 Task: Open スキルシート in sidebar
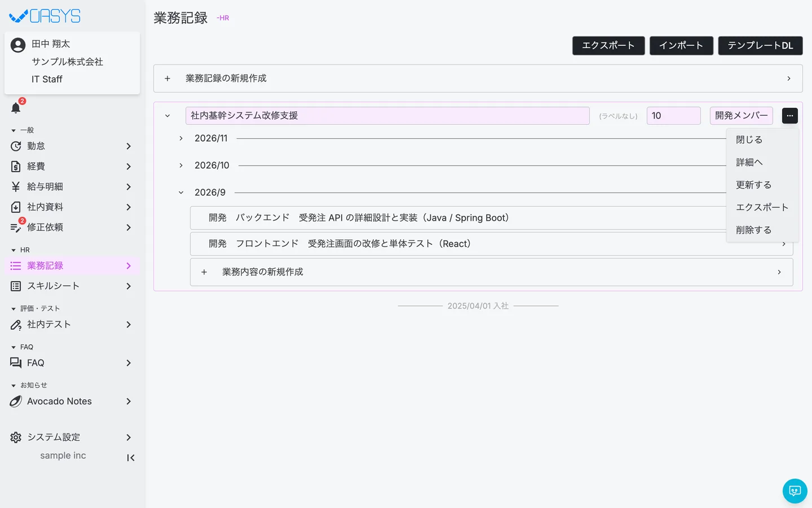point(72,286)
